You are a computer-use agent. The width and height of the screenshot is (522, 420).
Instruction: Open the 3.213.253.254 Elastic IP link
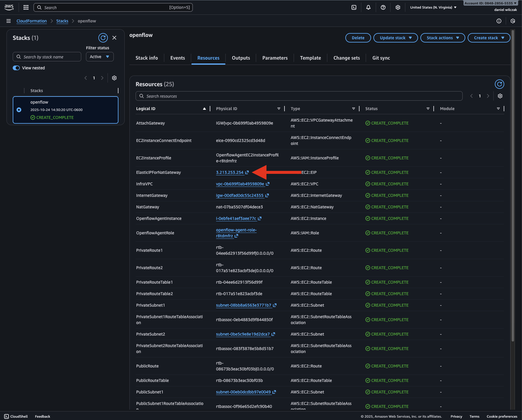(230, 172)
